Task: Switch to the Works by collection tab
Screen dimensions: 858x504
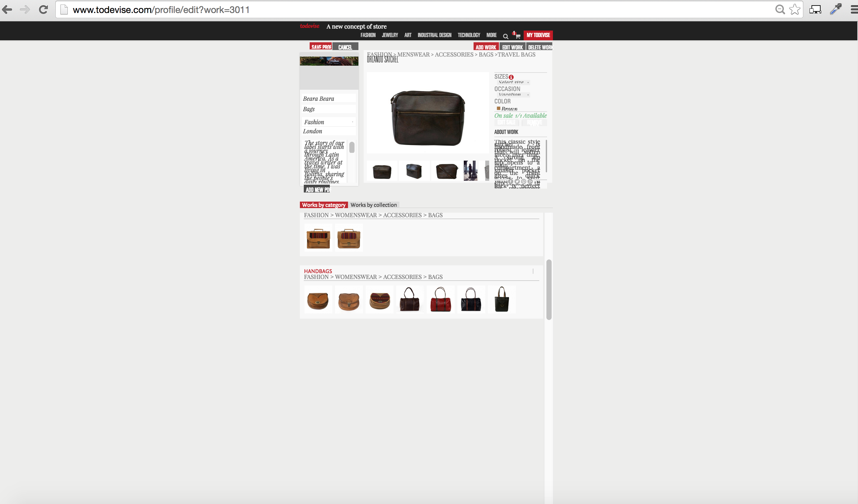Action: pyautogui.click(x=374, y=205)
